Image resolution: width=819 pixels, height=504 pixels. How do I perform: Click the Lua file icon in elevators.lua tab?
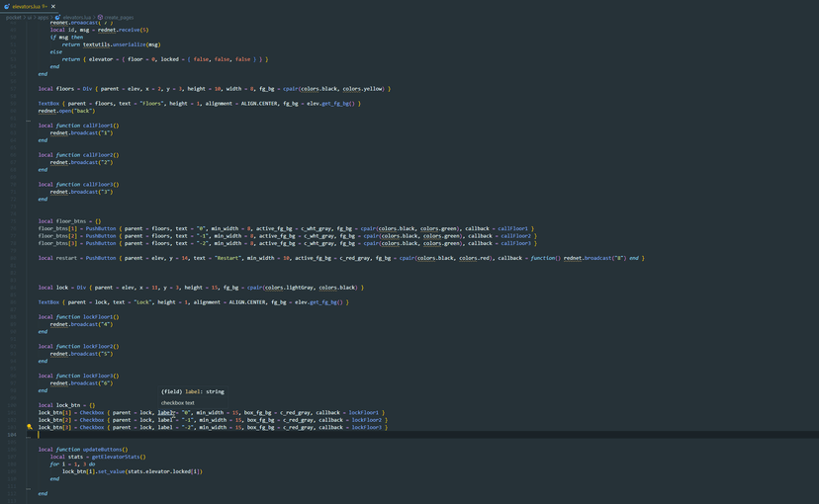point(7,6)
